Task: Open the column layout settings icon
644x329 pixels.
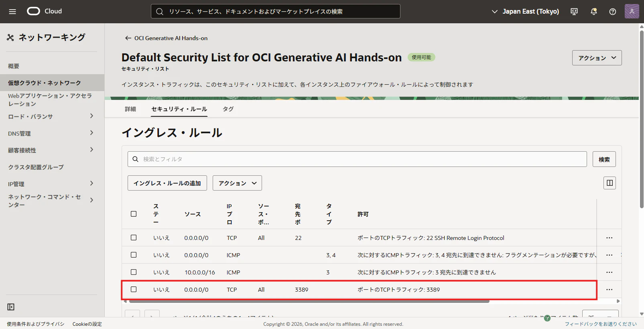Action: (x=609, y=183)
